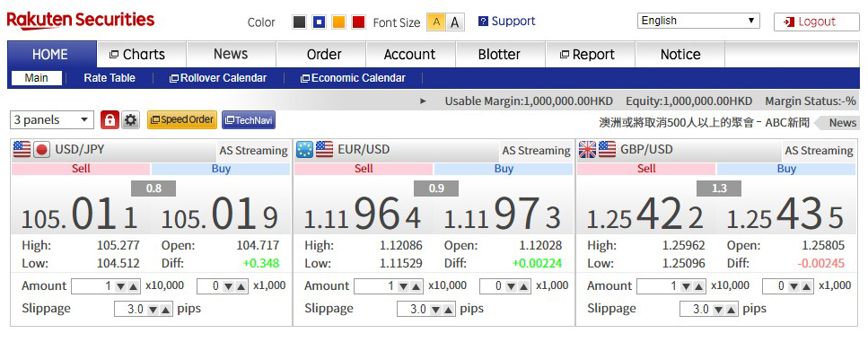Image resolution: width=868 pixels, height=342 pixels.
Task: Switch to the Main sub-tab
Action: pos(37,78)
